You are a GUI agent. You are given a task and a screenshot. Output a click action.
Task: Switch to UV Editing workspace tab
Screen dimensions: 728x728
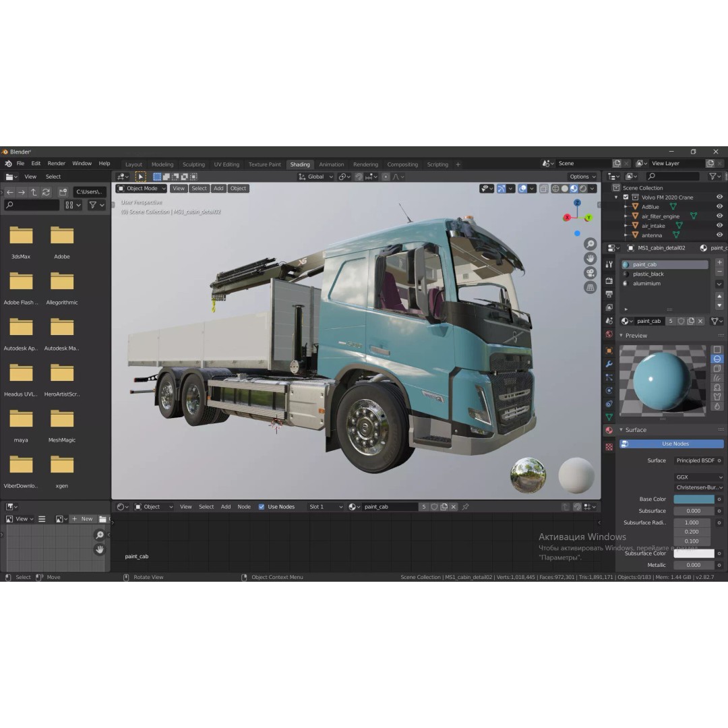(x=226, y=164)
